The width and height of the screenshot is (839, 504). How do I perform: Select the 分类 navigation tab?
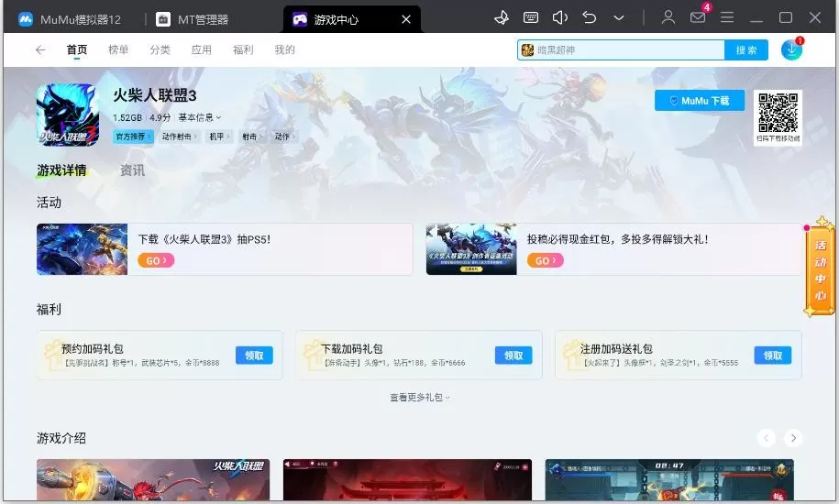[x=160, y=49]
